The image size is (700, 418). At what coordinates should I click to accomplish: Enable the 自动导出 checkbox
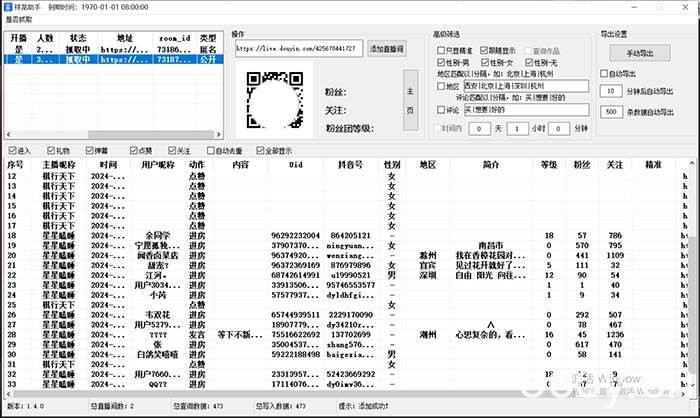618,74
